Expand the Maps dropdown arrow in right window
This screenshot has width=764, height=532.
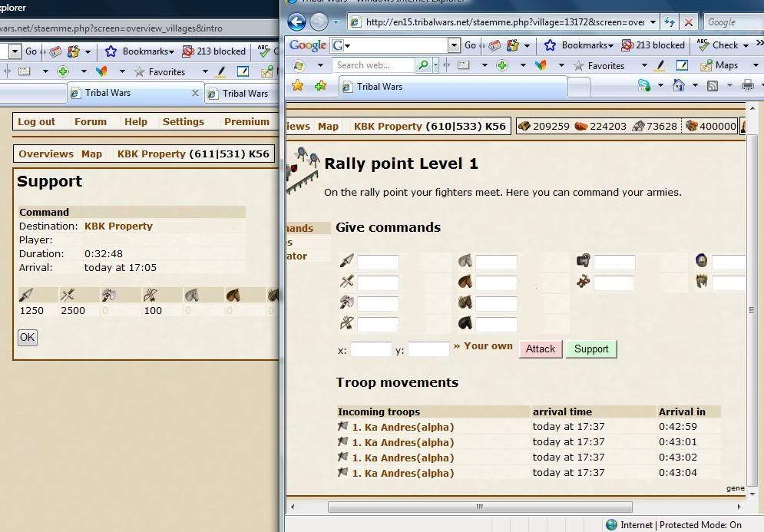tap(756, 65)
